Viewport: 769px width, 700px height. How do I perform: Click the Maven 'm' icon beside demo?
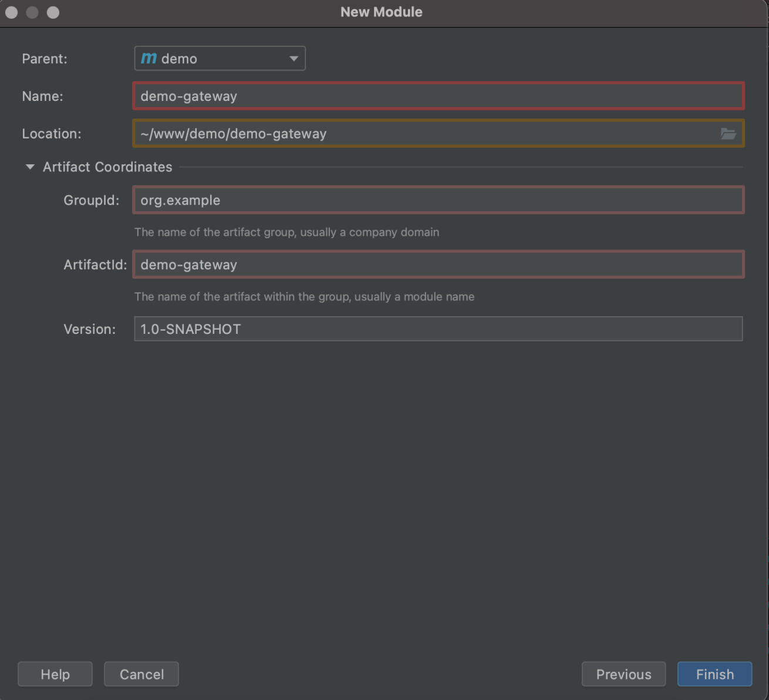[x=149, y=58]
